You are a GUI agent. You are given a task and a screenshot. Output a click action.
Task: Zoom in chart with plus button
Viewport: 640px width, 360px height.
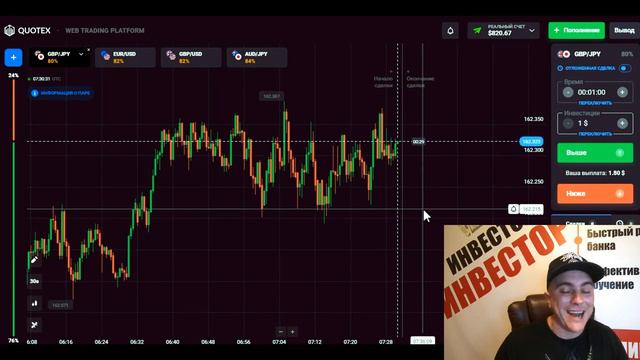pyautogui.click(x=292, y=332)
